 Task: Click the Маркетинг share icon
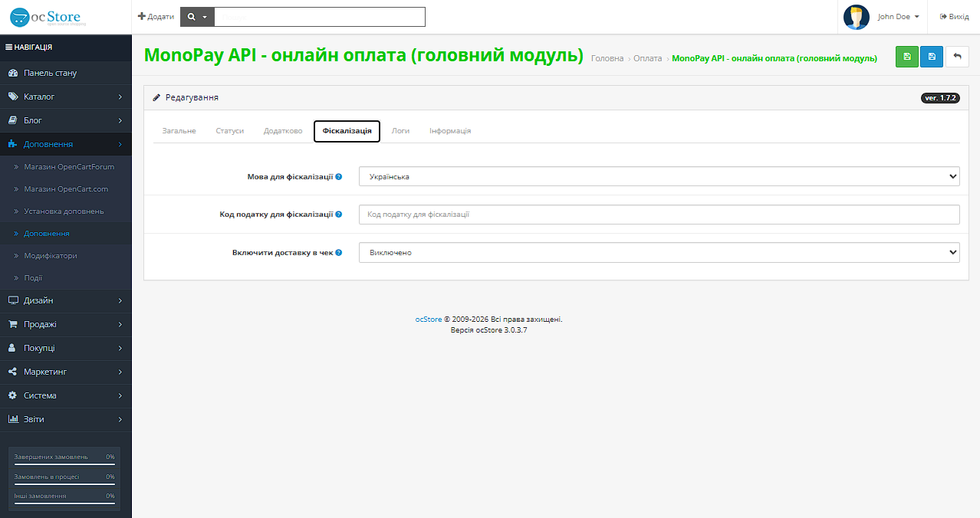pyautogui.click(x=13, y=372)
